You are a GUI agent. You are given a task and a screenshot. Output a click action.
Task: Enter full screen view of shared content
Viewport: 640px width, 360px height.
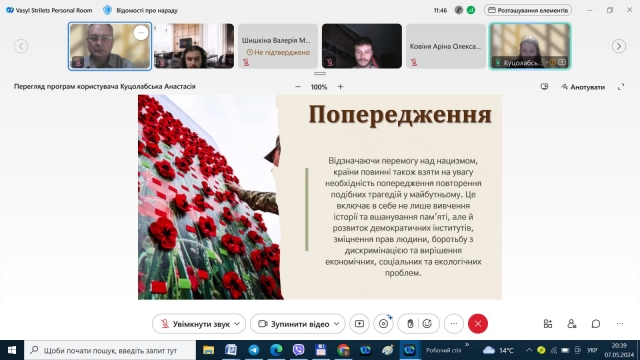(621, 87)
